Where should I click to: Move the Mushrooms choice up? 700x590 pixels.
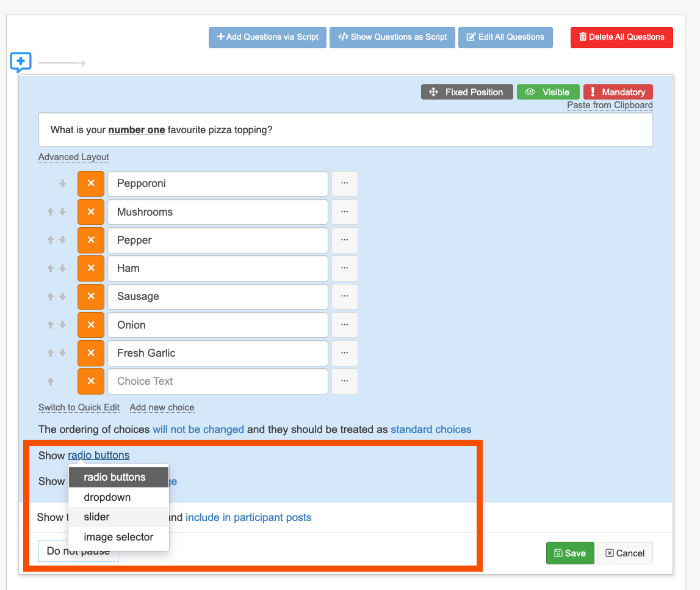51,212
